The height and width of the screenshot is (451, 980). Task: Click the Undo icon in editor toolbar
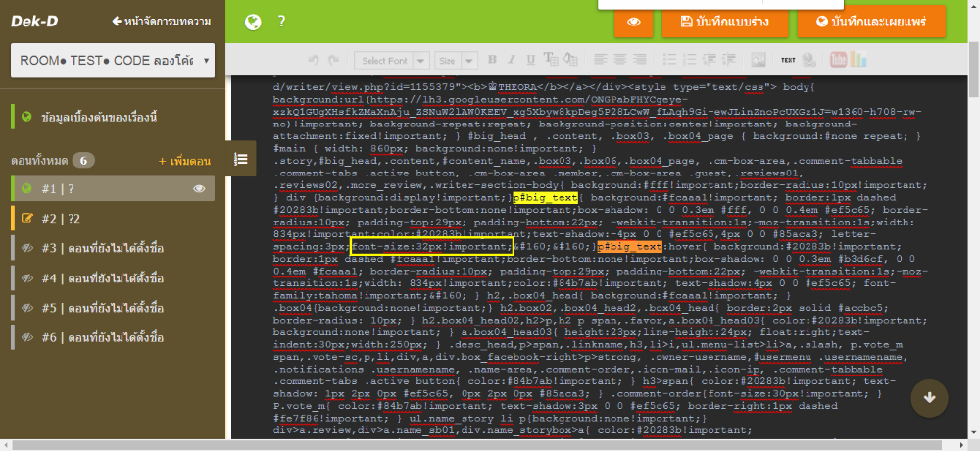click(x=314, y=60)
